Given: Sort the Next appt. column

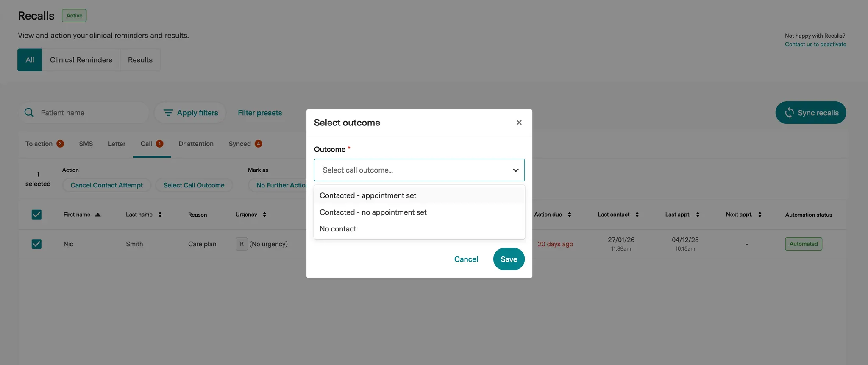Looking at the screenshot, I should tap(759, 215).
